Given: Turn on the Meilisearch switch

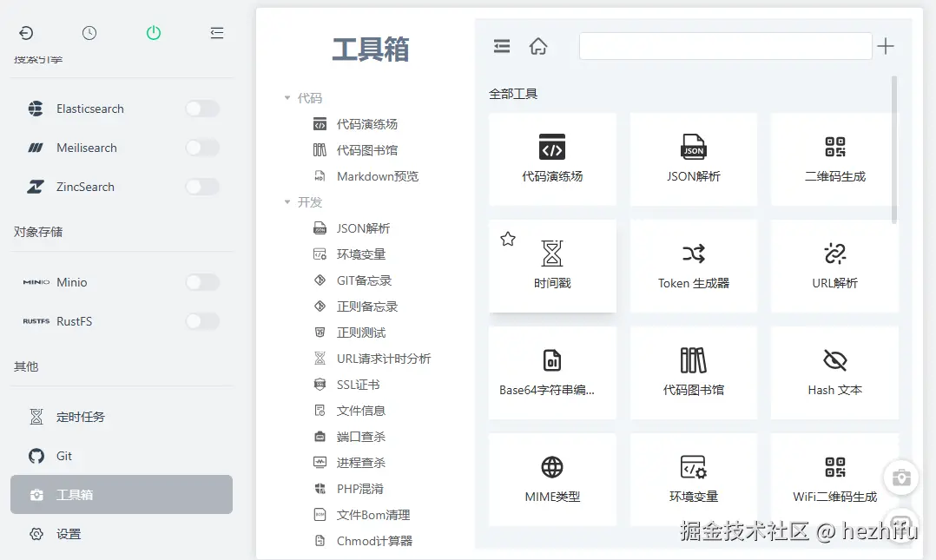Looking at the screenshot, I should 202,148.
